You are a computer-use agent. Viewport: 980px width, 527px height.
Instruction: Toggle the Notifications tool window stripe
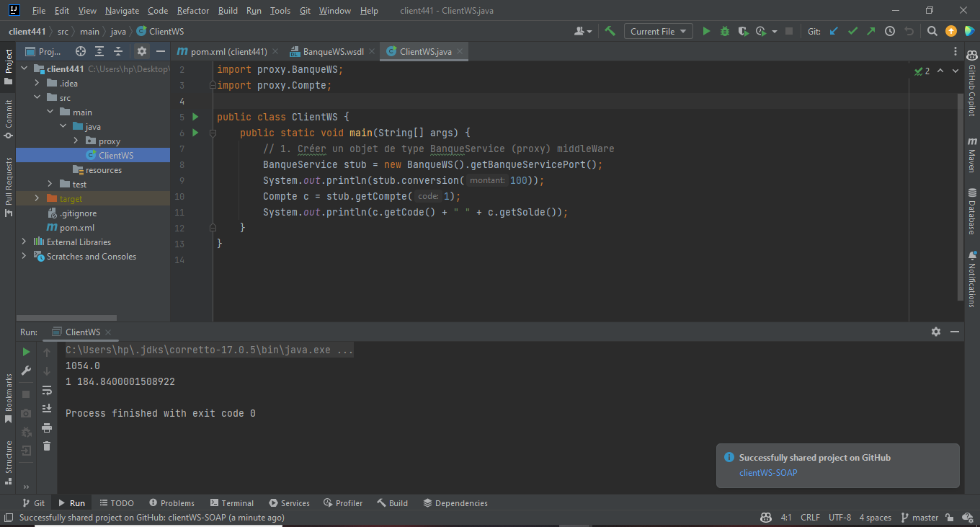coord(972,279)
